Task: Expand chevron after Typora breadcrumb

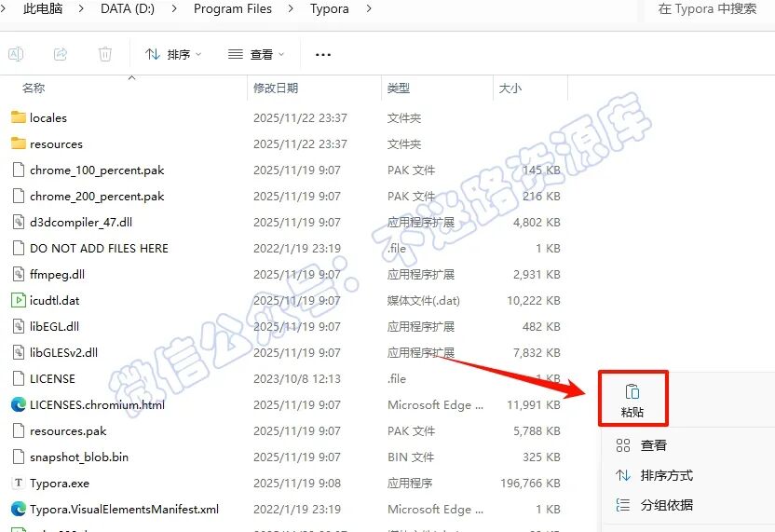Action: pyautogui.click(x=369, y=9)
